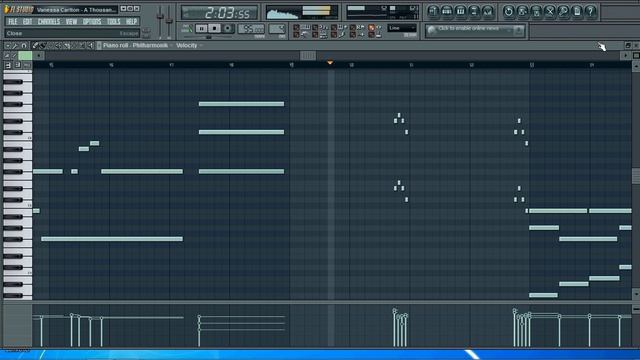Open the Mixer shortcut icon
640x360 pixels.
(x=487, y=11)
